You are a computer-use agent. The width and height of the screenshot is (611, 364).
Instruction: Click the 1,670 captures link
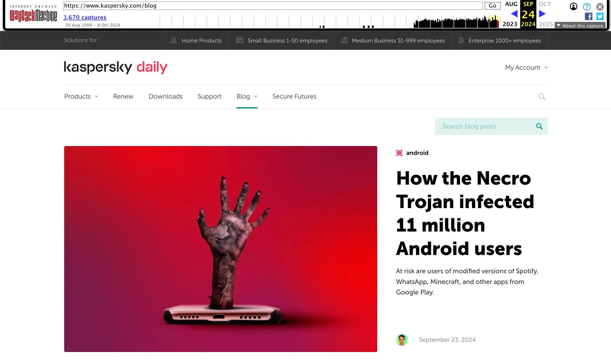point(85,17)
